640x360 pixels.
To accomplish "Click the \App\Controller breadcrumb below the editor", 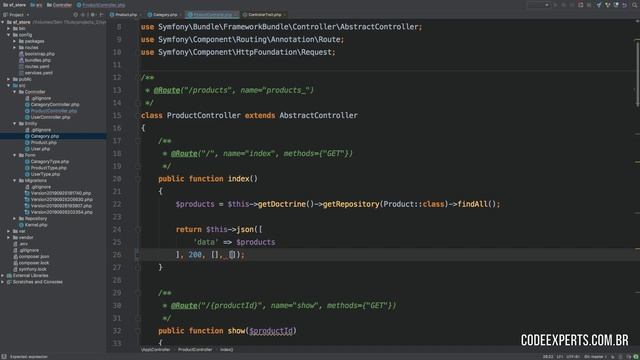I will click(x=156, y=349).
